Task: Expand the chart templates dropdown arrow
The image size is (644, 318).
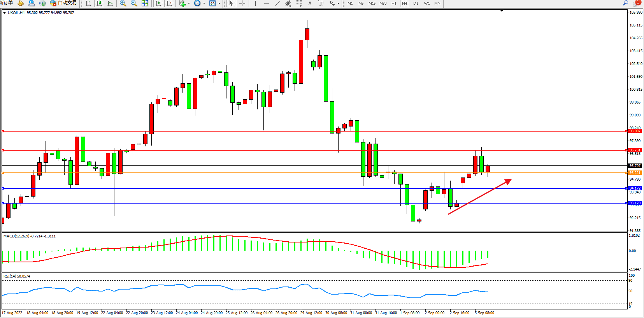Action: pos(219,4)
